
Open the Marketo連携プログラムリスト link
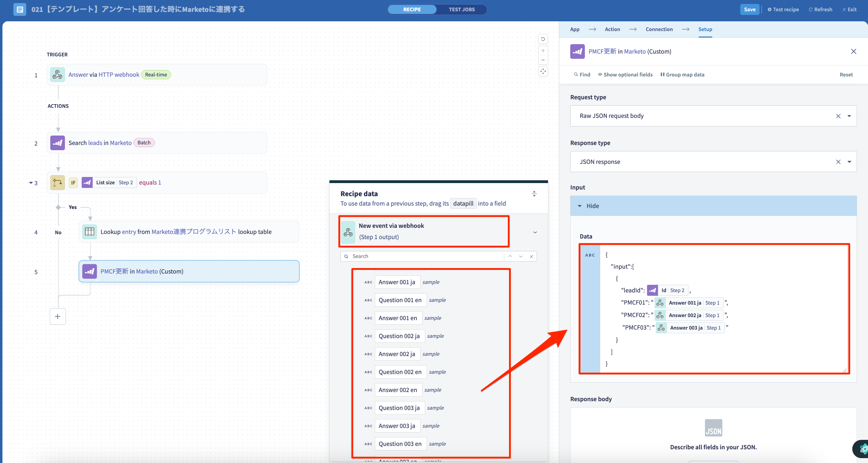194,232
